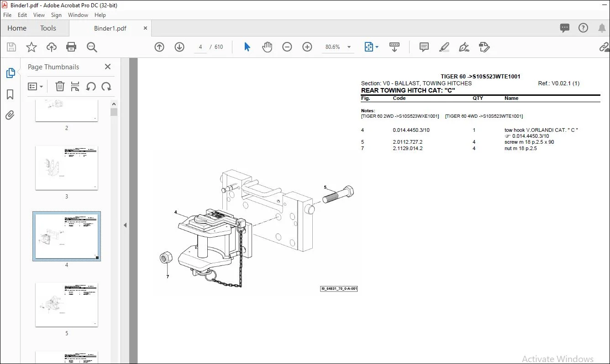
Task: Click 'tow hook V.ORLANDI CAT. " C "' text
Action: coord(541,130)
